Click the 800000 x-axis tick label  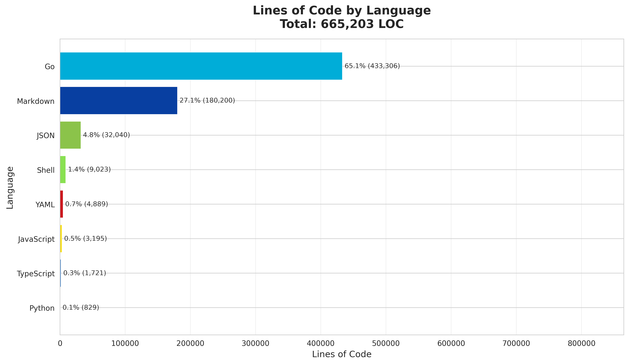pos(581,344)
